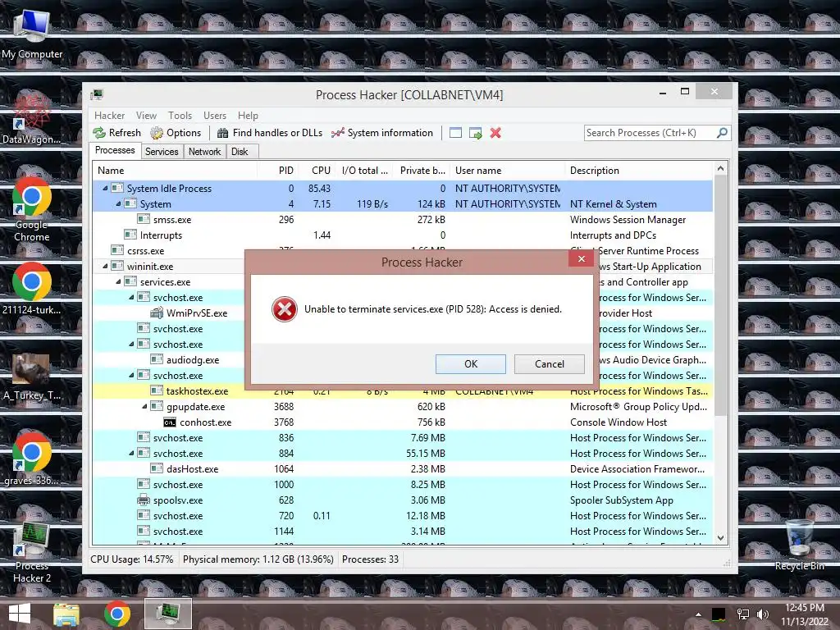
Task: Open the Hacker menu
Action: pos(109,115)
